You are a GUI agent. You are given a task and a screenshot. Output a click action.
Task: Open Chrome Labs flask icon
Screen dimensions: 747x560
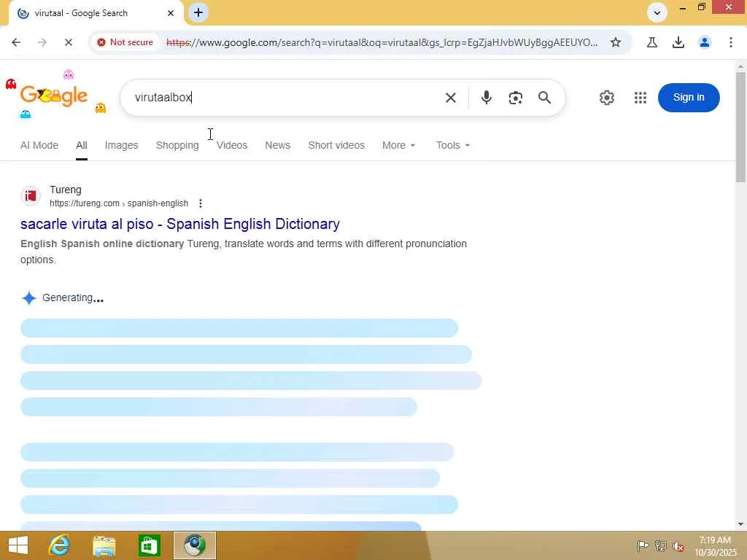(651, 42)
